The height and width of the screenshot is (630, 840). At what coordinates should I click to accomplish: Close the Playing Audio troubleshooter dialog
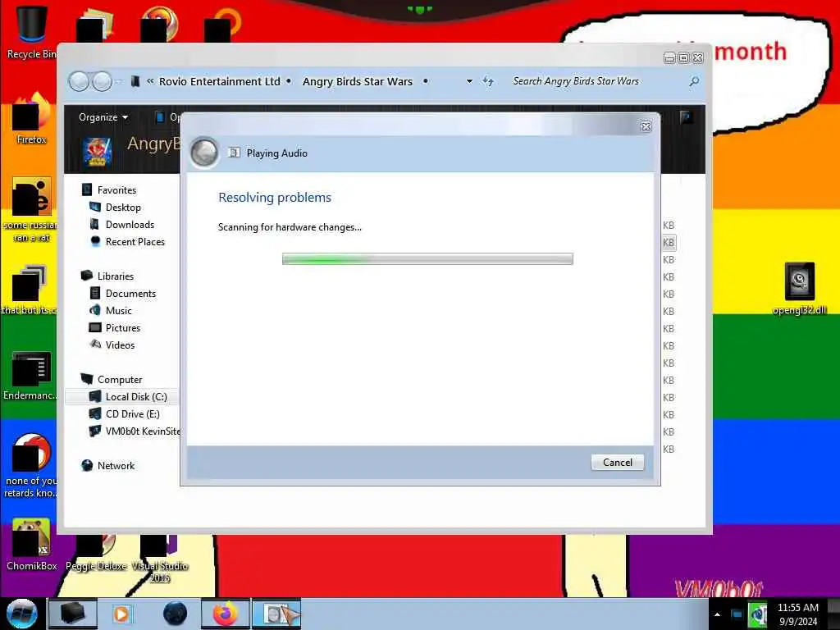646,126
